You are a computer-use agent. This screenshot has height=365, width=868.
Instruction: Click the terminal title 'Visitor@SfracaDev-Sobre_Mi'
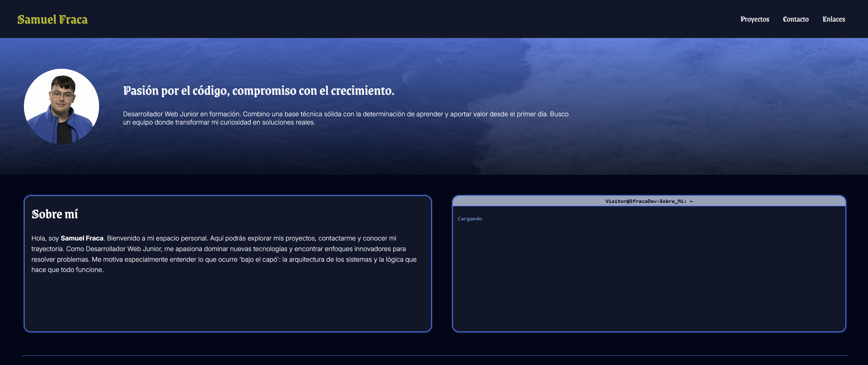tap(645, 201)
